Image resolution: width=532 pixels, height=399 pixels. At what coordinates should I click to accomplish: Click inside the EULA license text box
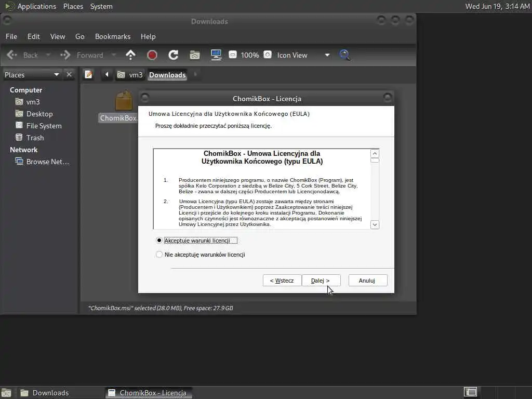pos(262,189)
